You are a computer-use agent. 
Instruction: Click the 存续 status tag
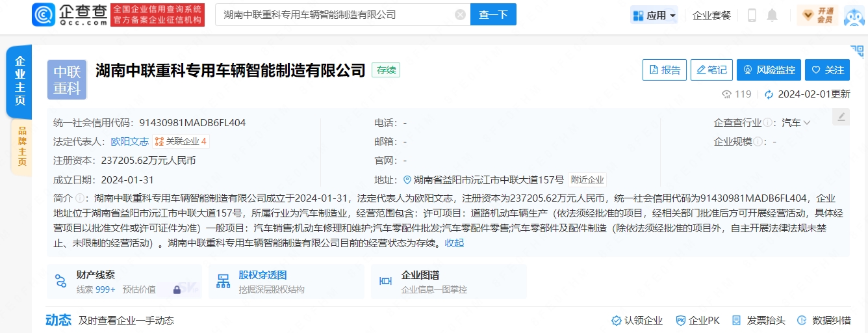pyautogui.click(x=386, y=70)
